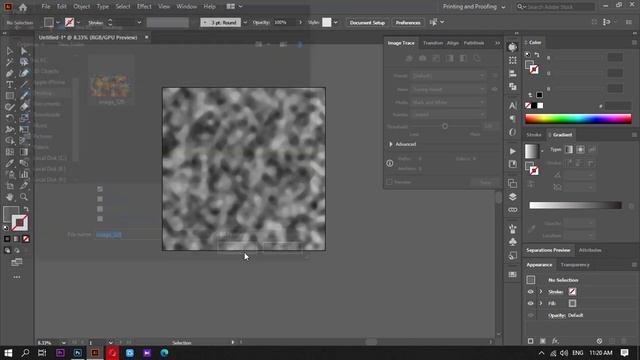The height and width of the screenshot is (360, 640).
Task: Switch to the Stroke tab
Action: click(533, 135)
